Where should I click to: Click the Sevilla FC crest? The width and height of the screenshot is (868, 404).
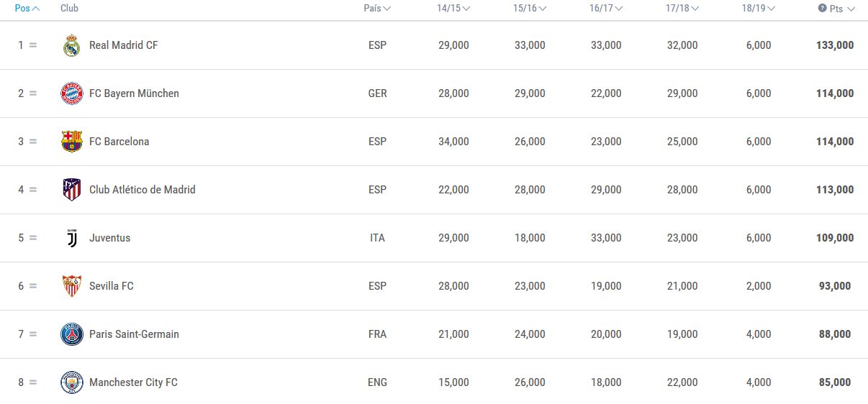pos(71,286)
